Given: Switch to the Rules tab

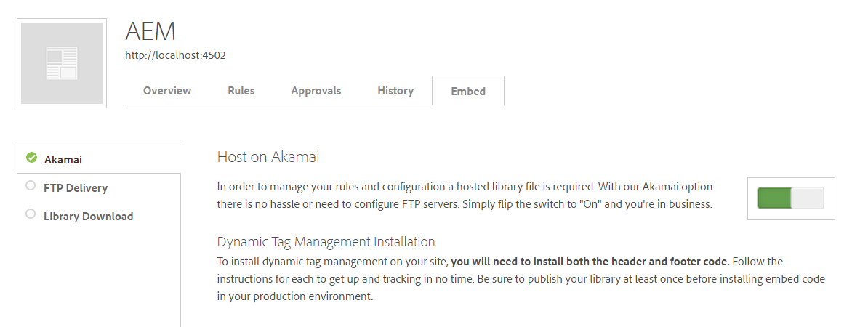Looking at the screenshot, I should 241,91.
